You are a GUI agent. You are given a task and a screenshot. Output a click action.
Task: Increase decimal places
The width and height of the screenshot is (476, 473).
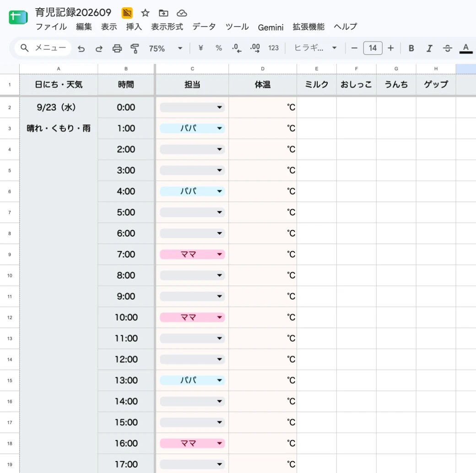pyautogui.click(x=255, y=48)
